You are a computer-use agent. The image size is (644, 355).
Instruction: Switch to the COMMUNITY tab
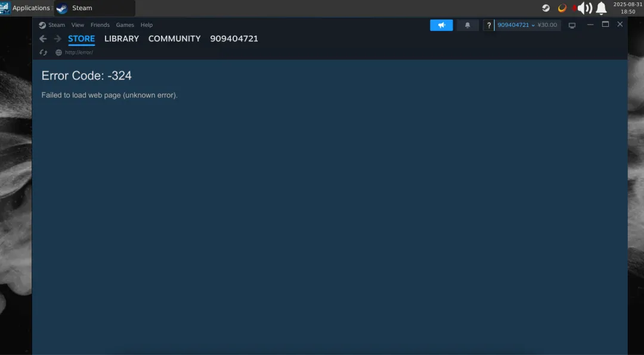click(x=174, y=39)
